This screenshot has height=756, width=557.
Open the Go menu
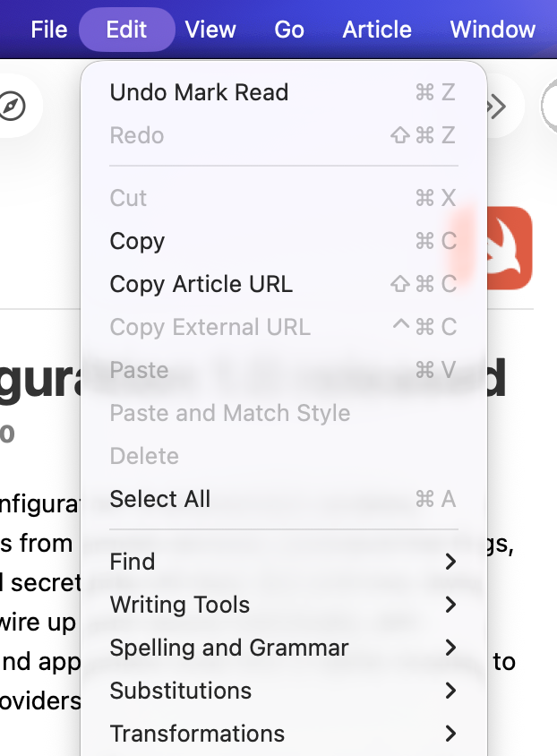[x=289, y=30]
